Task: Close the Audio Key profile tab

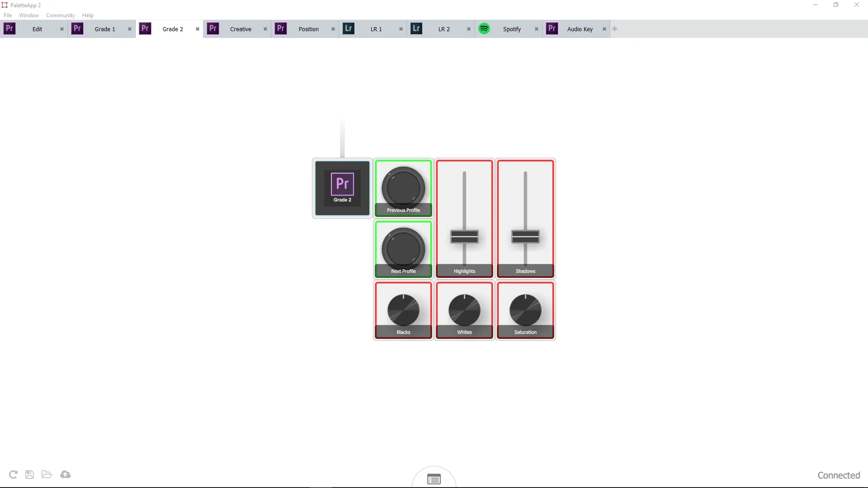Action: point(604,29)
